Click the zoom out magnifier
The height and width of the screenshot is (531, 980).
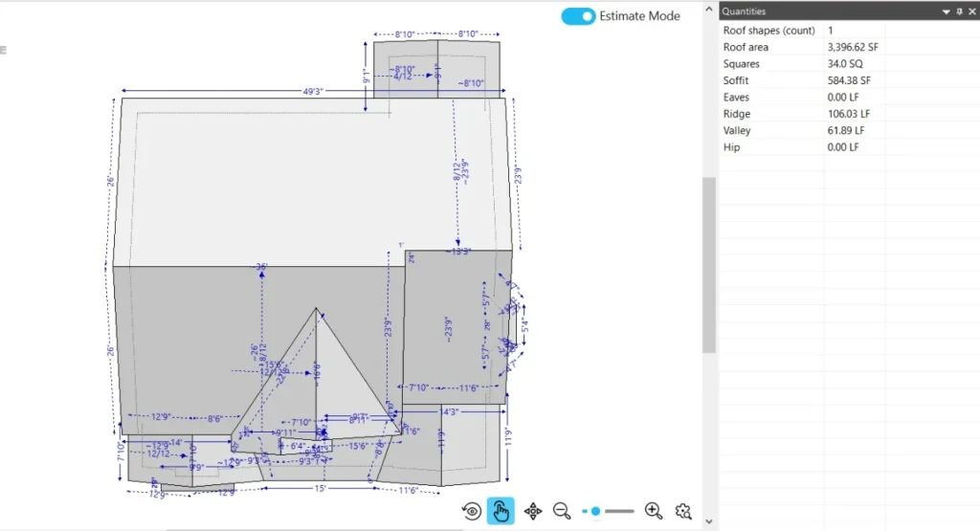(x=562, y=512)
